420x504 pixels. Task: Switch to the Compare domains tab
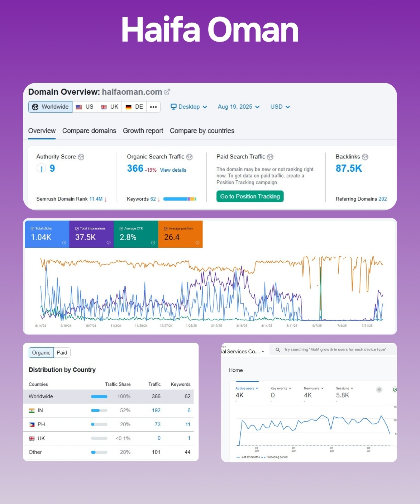pos(89,131)
